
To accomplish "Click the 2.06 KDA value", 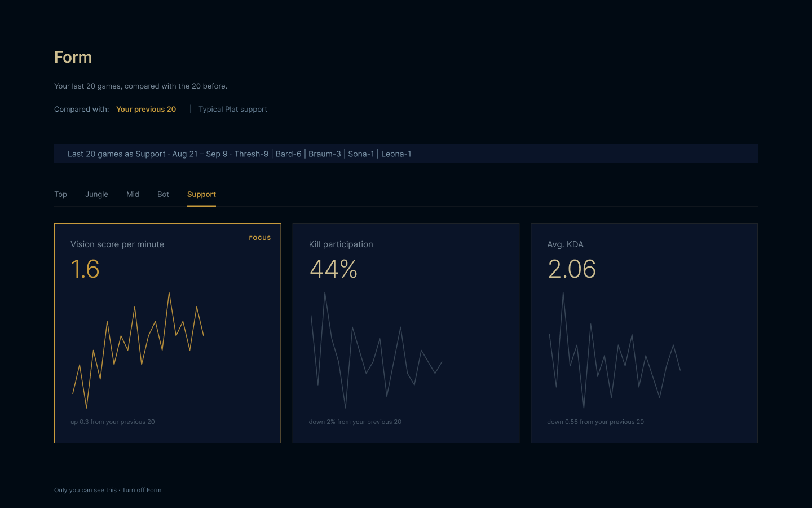I will 572,269.
